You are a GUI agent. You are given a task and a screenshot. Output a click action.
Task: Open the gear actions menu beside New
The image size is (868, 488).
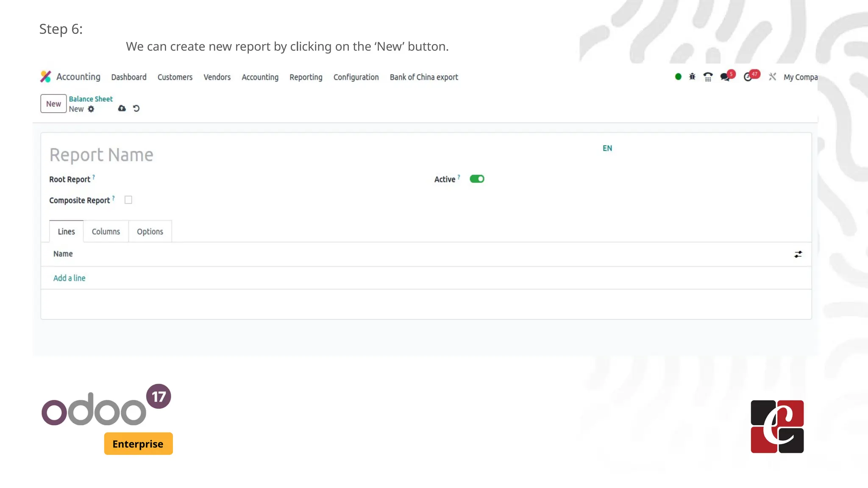[91, 109]
